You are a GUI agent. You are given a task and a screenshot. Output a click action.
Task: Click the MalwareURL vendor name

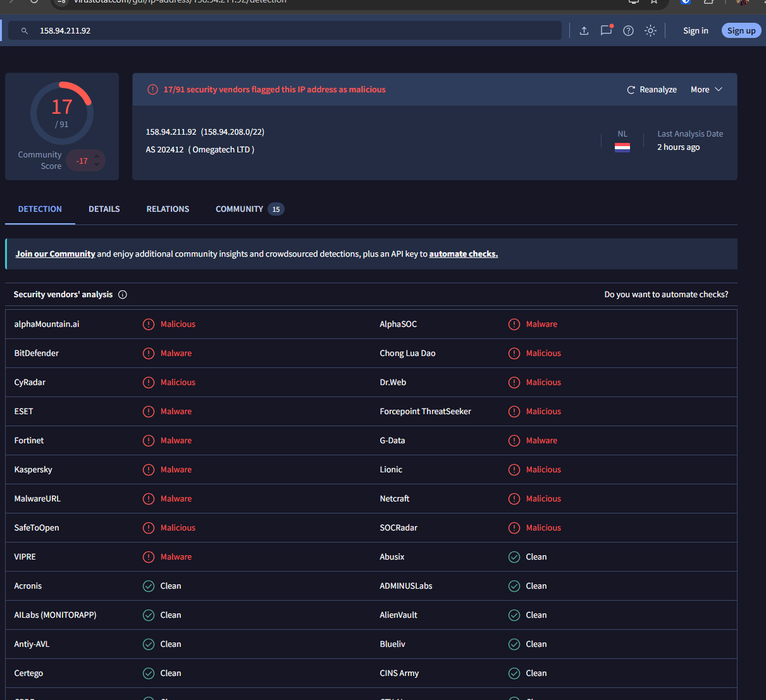(x=38, y=498)
